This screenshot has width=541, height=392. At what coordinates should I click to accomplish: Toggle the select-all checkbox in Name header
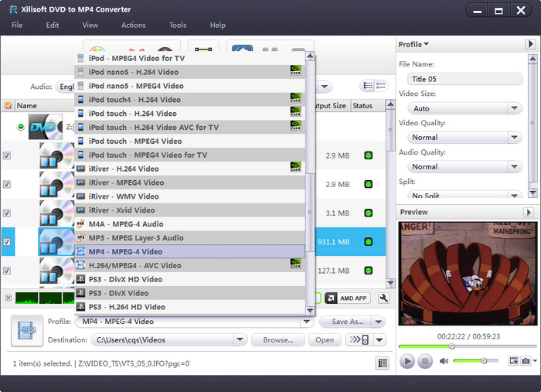[9, 105]
